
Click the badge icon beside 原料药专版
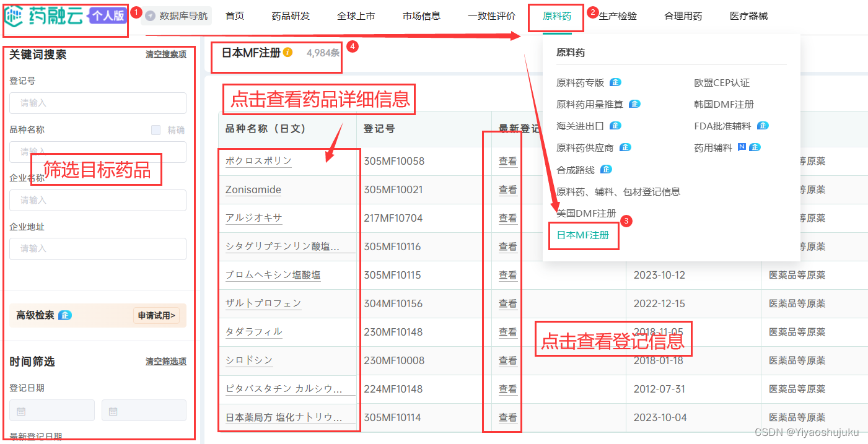pos(615,82)
